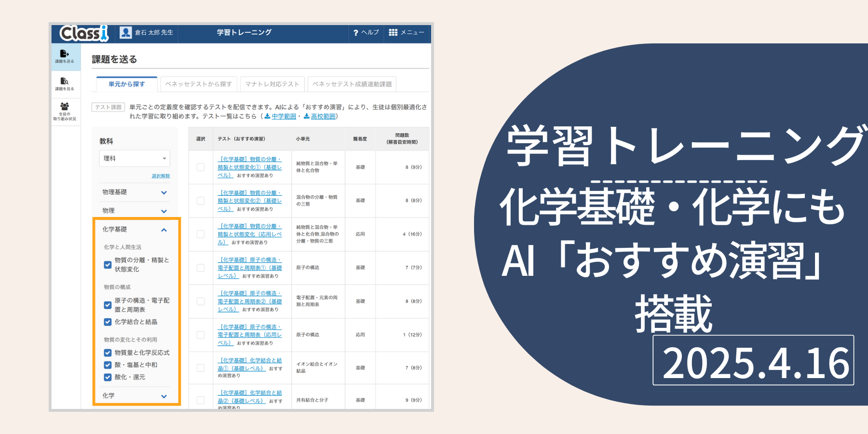Uncheck 酸化・還元 checkbox
Viewport: 868px width, 434px height.
pos(108,377)
